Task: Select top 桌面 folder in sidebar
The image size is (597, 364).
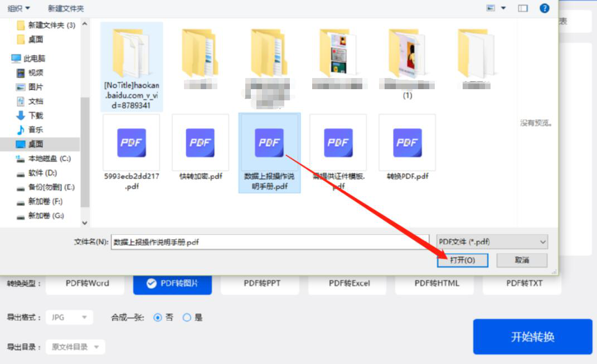Action: click(x=31, y=39)
